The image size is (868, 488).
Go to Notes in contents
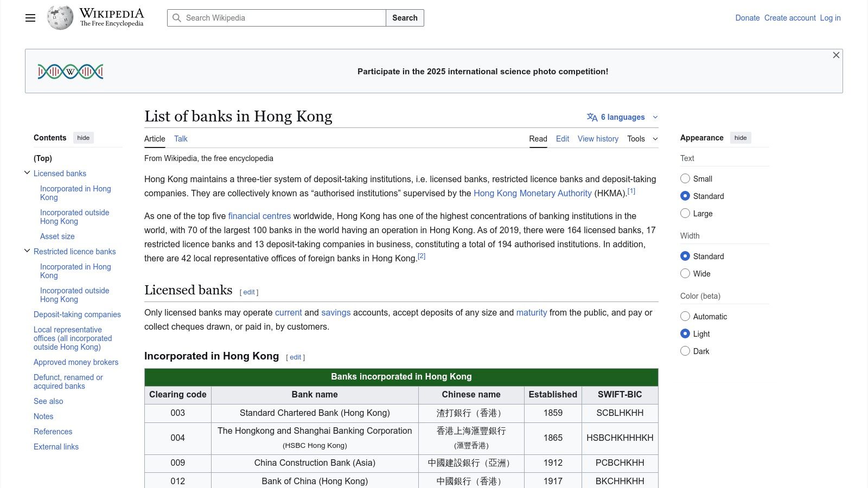click(x=43, y=416)
